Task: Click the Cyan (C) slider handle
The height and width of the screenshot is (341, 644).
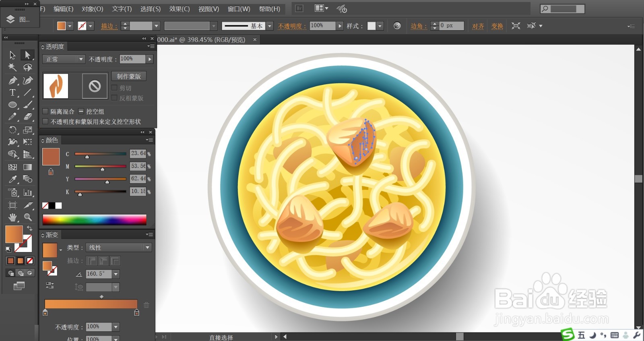Action: tap(87, 157)
